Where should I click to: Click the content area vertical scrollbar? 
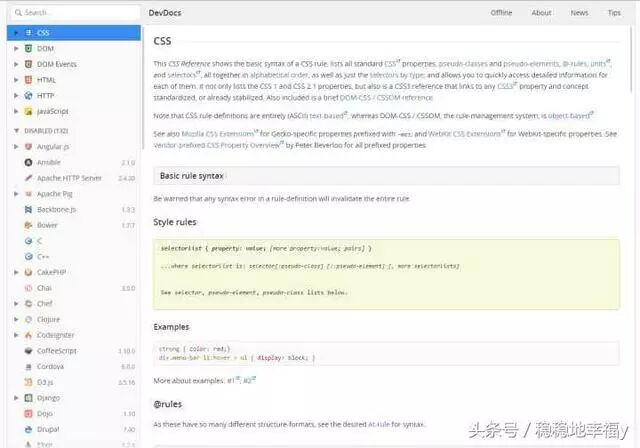click(x=633, y=59)
